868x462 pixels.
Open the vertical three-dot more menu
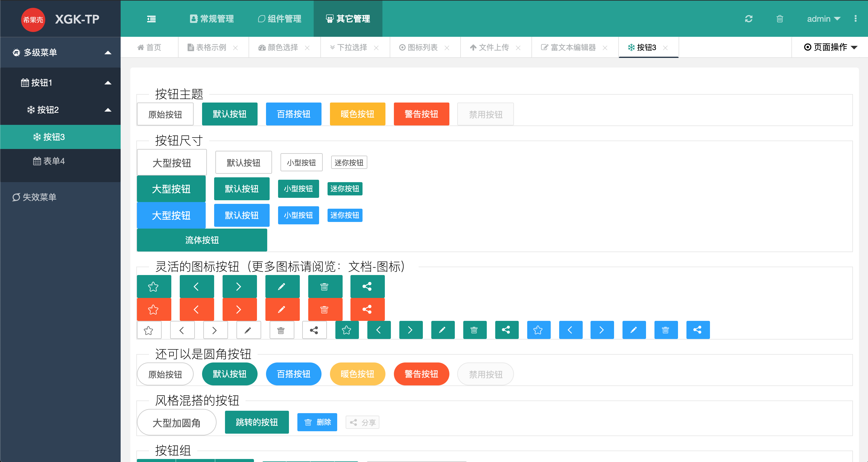pyautogui.click(x=855, y=19)
